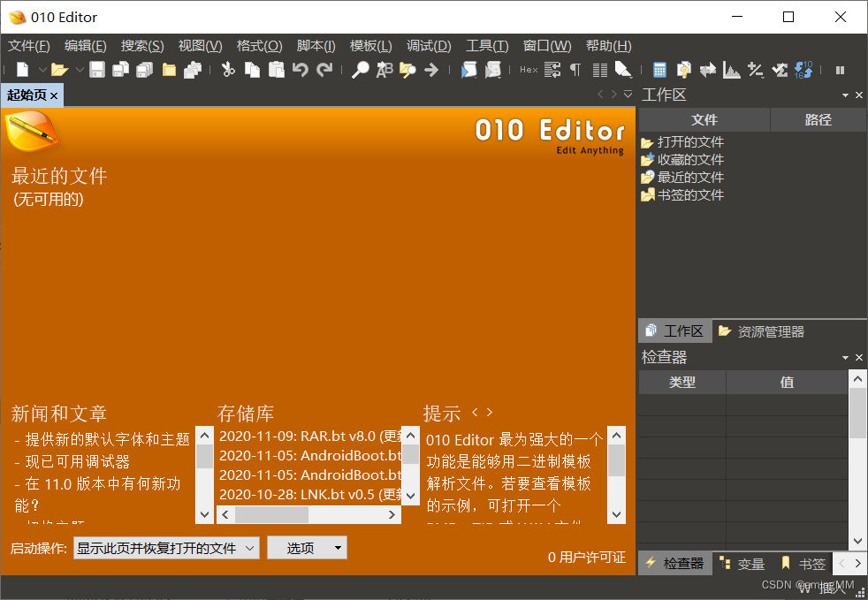Open the 工作区 panel options arrow
The height and width of the screenshot is (600, 868).
click(845, 95)
